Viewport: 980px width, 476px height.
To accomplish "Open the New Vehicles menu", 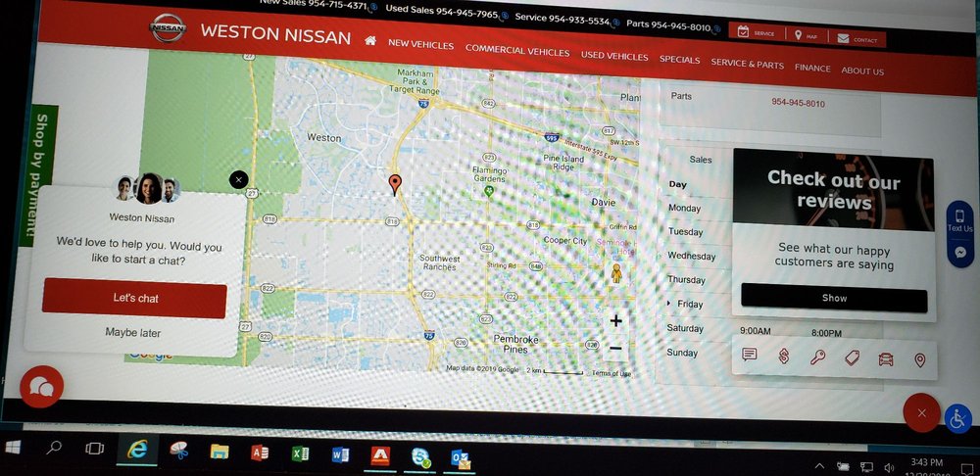I will 420,44.
